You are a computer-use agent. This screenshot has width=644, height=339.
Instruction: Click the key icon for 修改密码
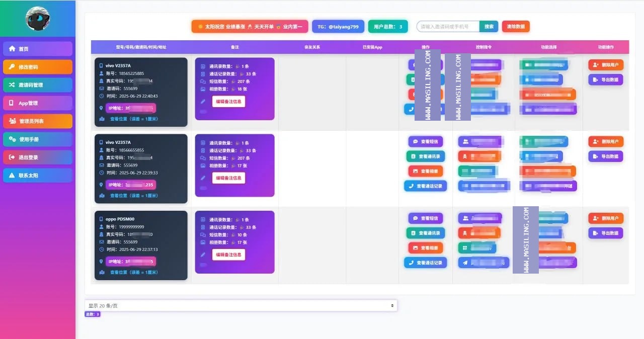pos(12,67)
